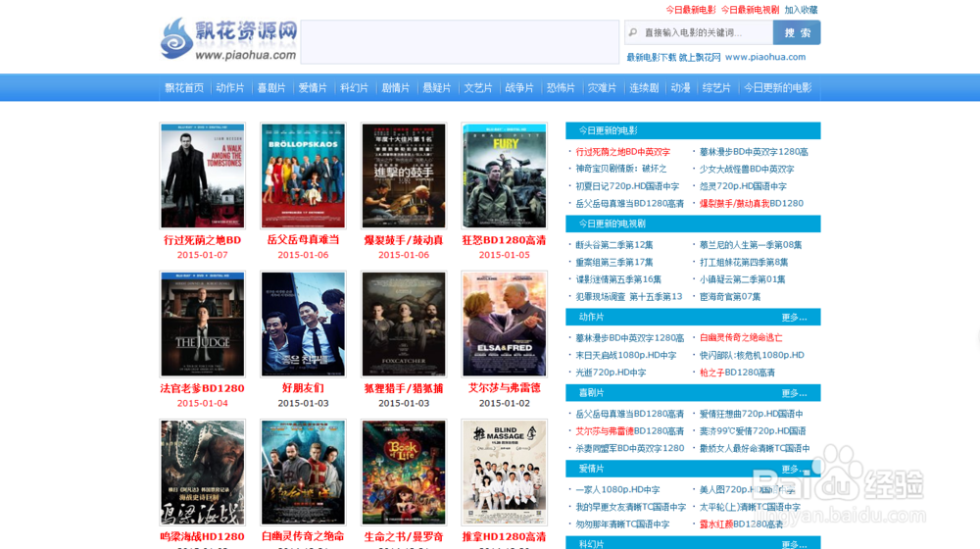
Task: Click the Piaohua site logo
Action: 228,39
